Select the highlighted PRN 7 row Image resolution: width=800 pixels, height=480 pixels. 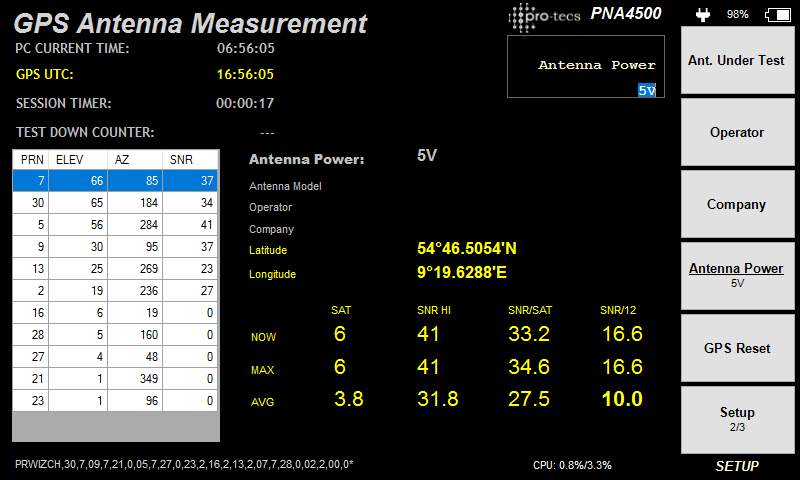[x=115, y=181]
